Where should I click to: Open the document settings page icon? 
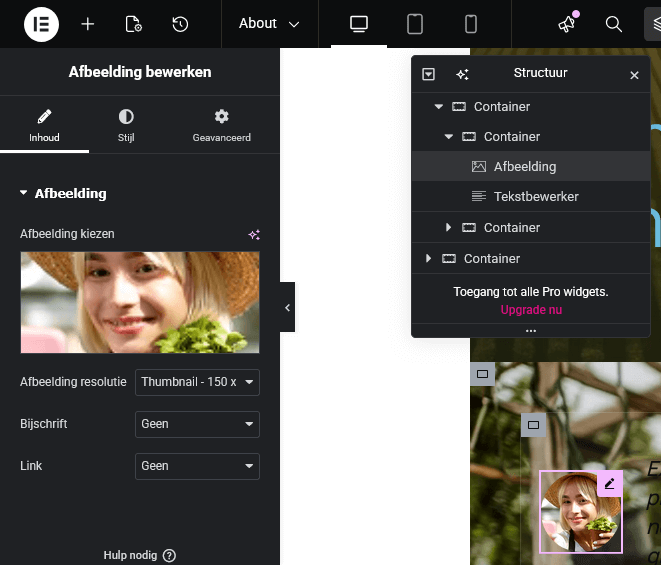(133, 24)
